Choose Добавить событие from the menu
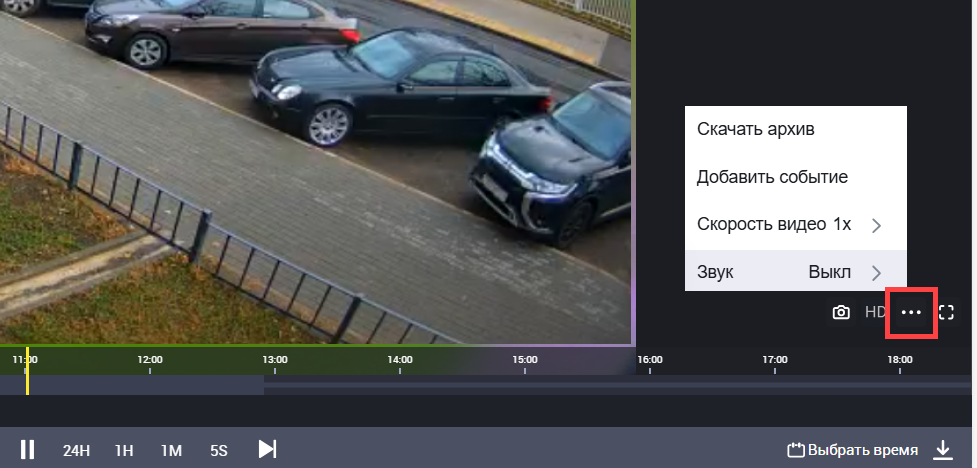The height and width of the screenshot is (468, 977). click(x=772, y=177)
